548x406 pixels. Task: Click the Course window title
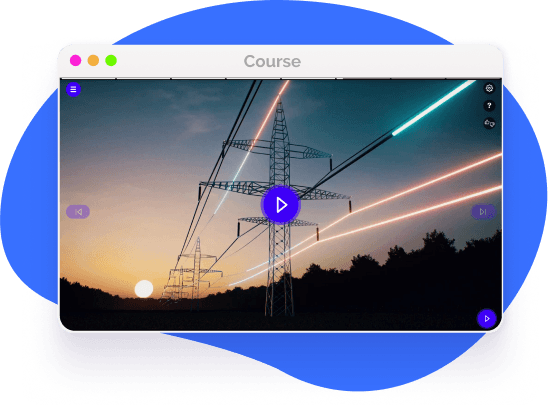tap(272, 61)
